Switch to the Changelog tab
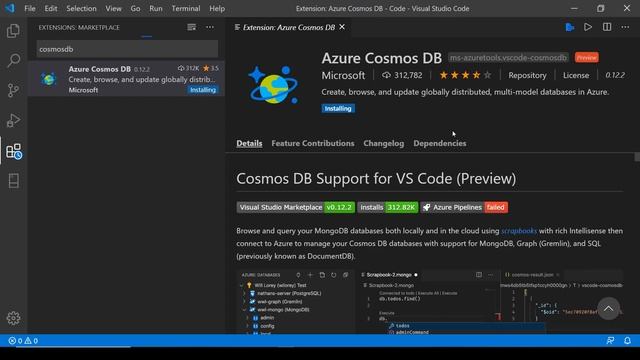 383,143
